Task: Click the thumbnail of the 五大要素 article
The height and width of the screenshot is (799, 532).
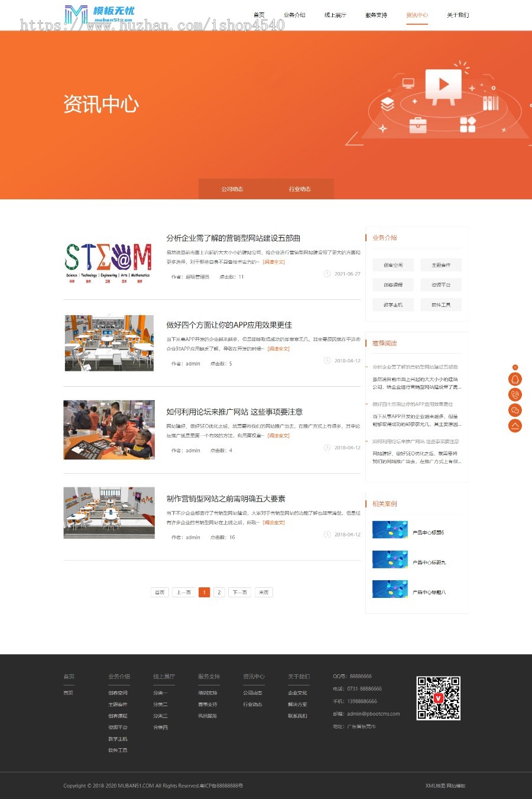Action: pyautogui.click(x=109, y=513)
